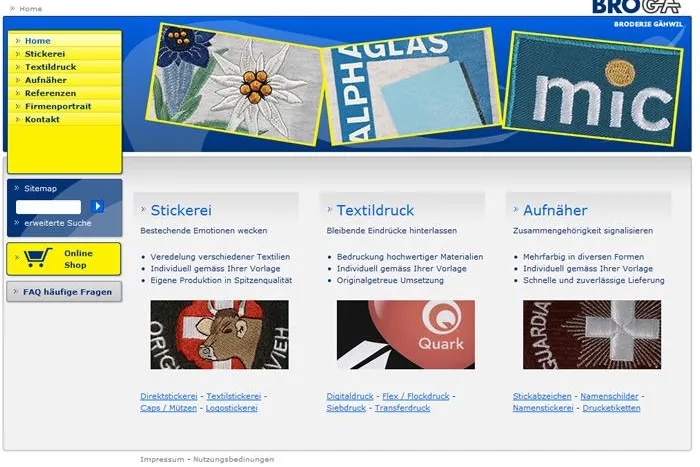
Task: Open the erweiterte Suche link
Action: pyautogui.click(x=58, y=223)
